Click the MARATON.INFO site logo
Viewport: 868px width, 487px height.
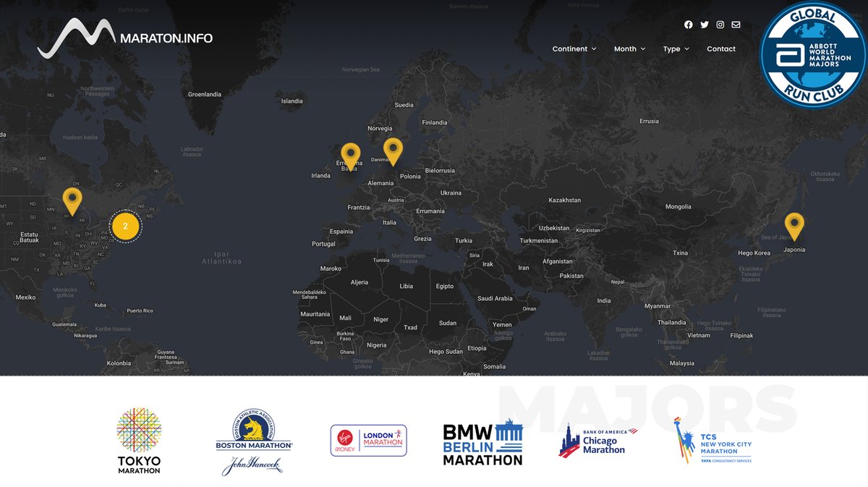coord(125,38)
